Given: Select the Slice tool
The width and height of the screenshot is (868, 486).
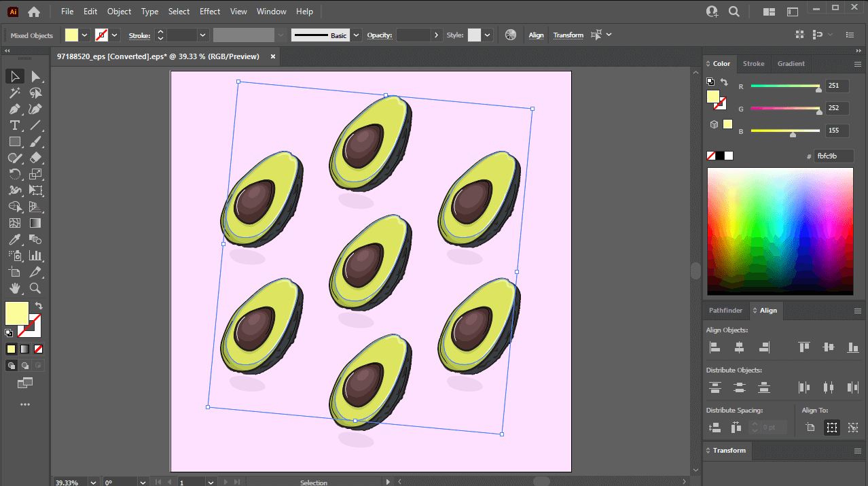Looking at the screenshot, I should point(36,272).
